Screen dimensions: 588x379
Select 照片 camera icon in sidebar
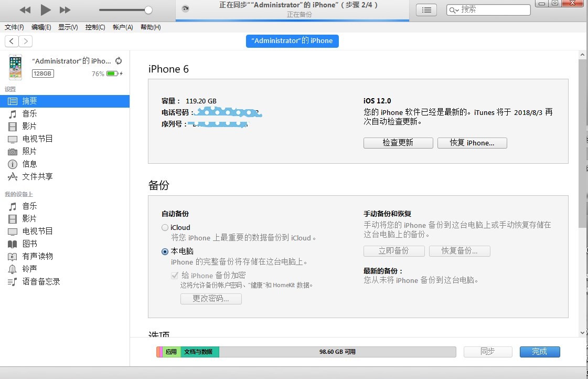[x=13, y=152]
